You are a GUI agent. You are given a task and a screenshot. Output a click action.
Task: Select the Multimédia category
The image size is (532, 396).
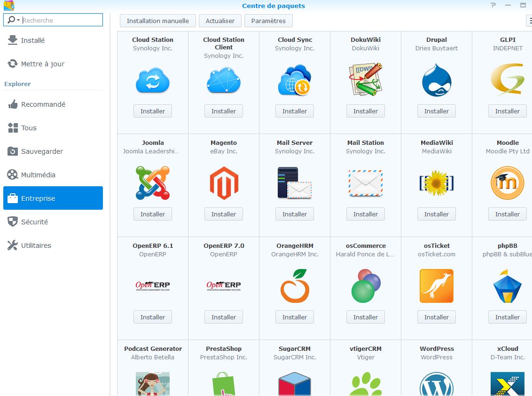tap(38, 175)
